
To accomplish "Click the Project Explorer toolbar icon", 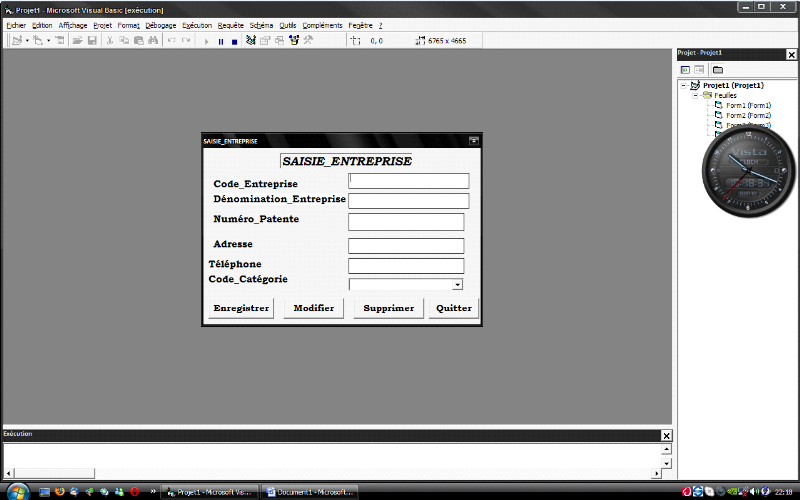I will click(x=251, y=41).
